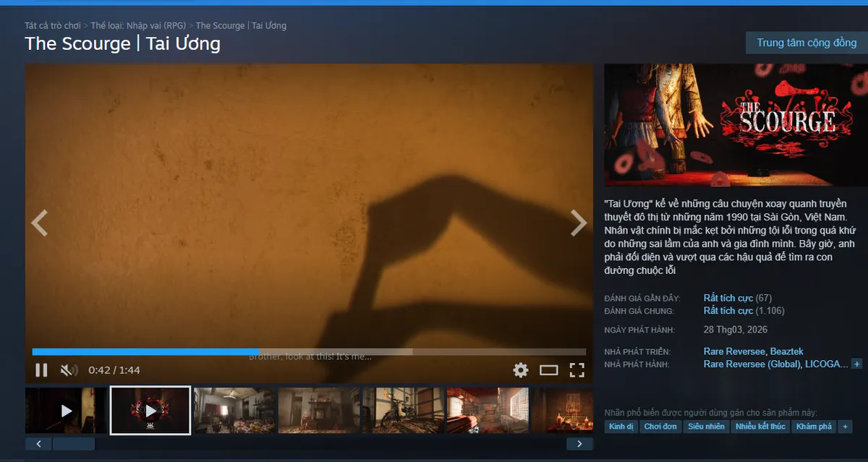Image resolution: width=868 pixels, height=462 pixels.
Task: Click the 0:42 / 1:44 time display
Action: (114, 370)
